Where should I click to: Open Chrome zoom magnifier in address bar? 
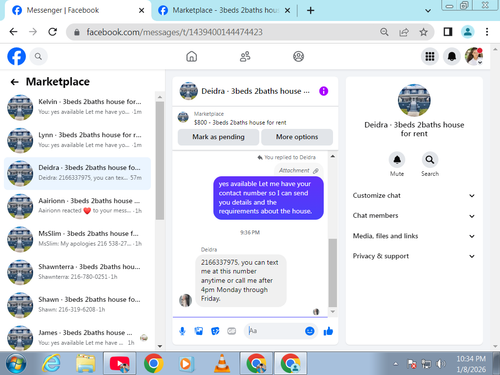(384, 32)
